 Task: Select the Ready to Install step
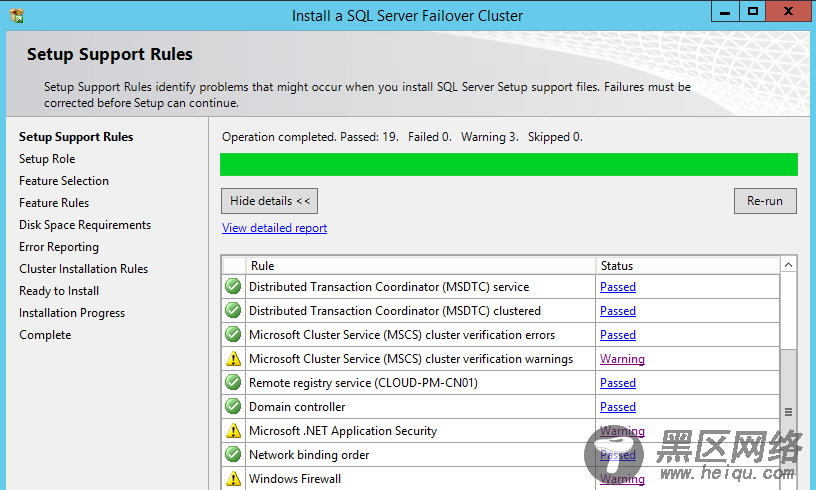[59, 291]
